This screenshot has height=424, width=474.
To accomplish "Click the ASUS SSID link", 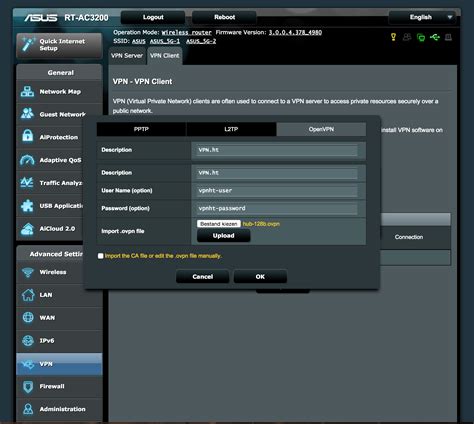I will coord(139,41).
